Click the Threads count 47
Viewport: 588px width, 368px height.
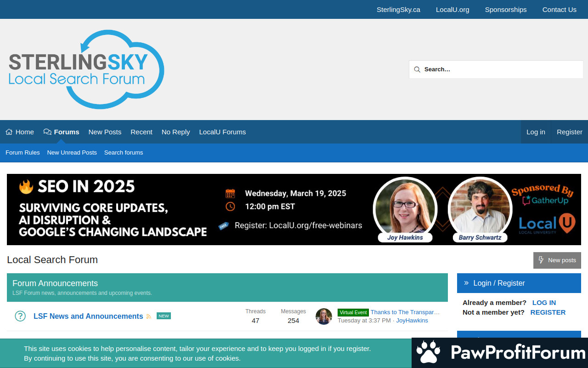pos(255,321)
